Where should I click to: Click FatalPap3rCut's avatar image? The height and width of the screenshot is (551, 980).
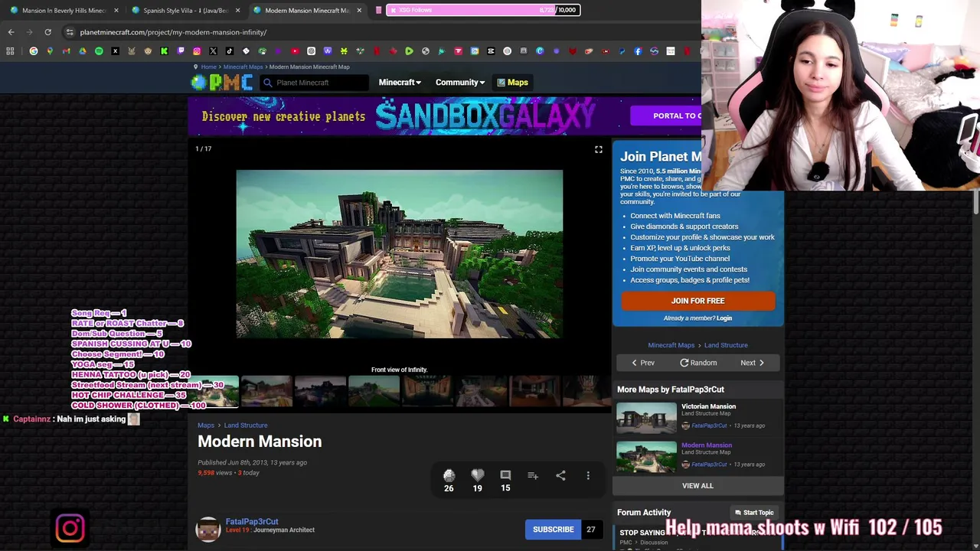point(207,528)
